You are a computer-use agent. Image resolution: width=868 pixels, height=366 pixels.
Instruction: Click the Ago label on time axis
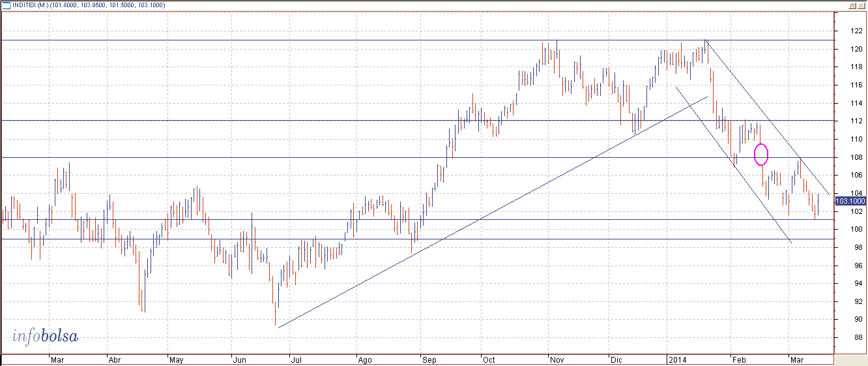365,359
